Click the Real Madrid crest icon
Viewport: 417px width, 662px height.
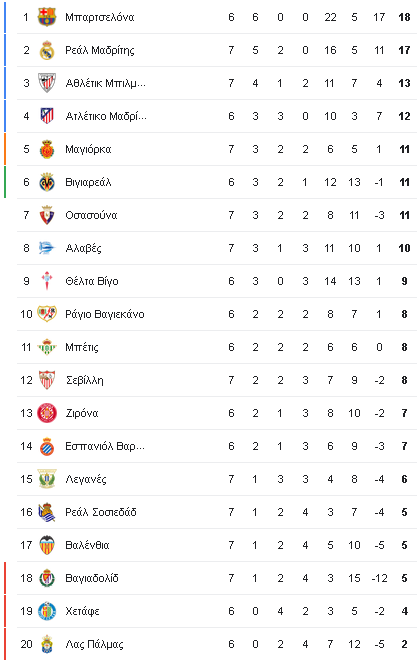pyautogui.click(x=47, y=50)
